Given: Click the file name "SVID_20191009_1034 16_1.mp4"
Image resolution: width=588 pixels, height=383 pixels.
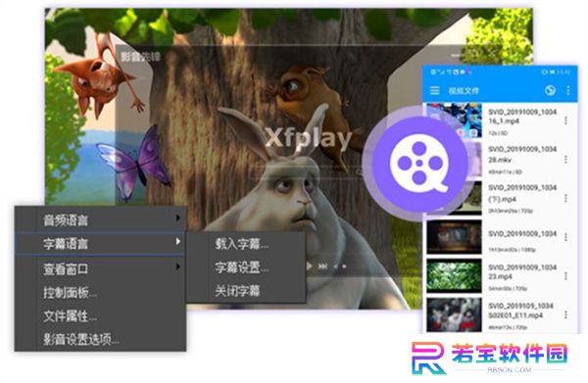Looking at the screenshot, I should tap(522, 117).
